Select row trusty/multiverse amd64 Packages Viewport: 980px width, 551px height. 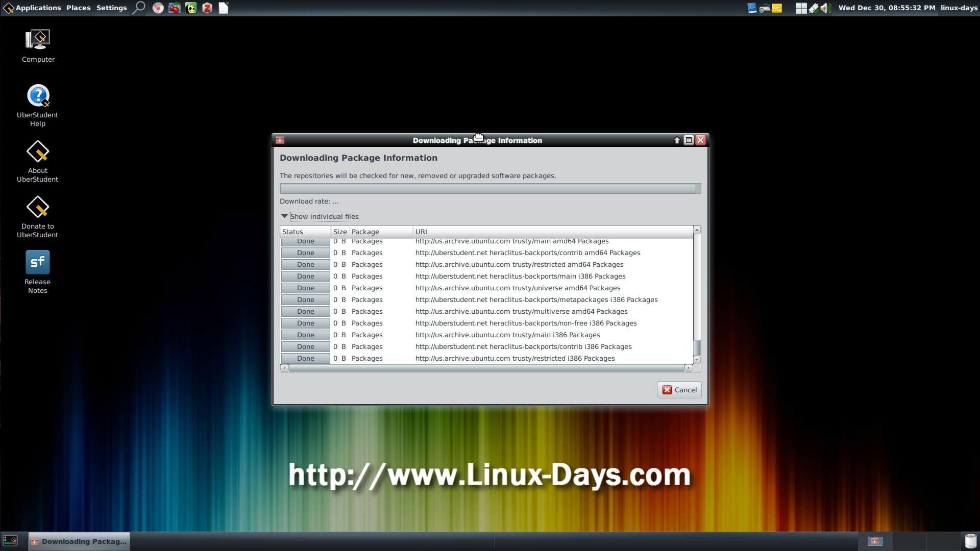[486, 311]
